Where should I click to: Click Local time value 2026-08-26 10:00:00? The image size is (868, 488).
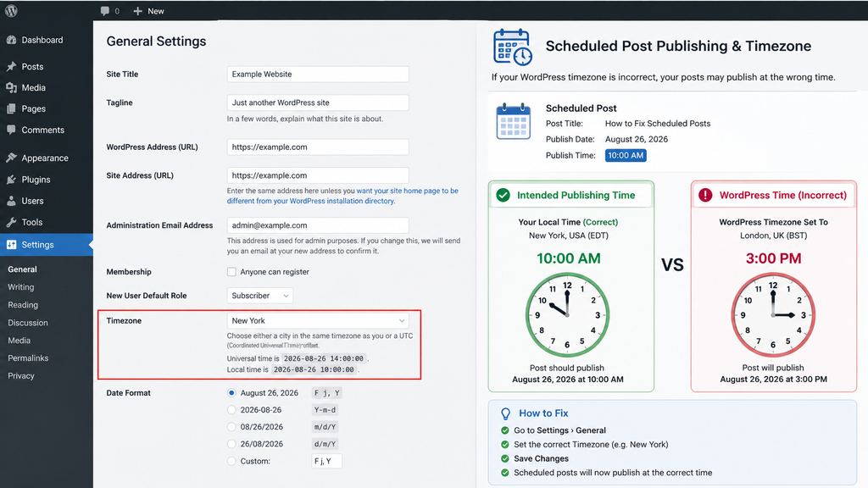coord(314,369)
